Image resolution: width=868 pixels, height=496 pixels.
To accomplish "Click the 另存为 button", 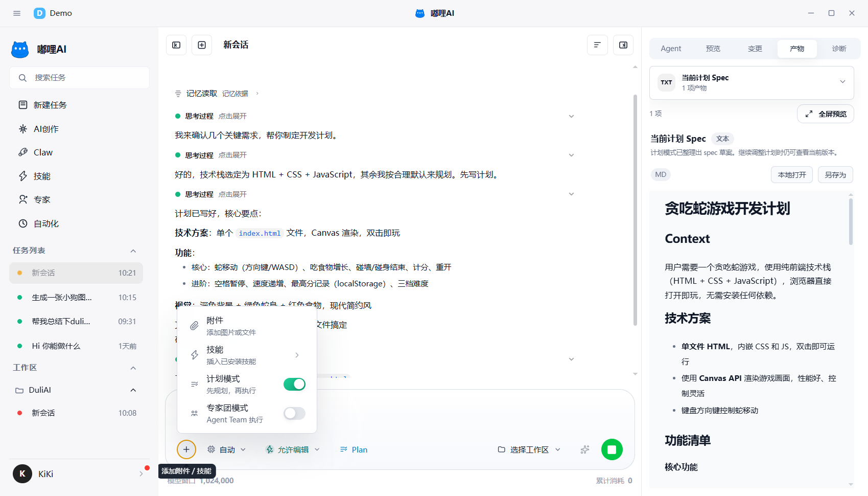I will (x=835, y=175).
